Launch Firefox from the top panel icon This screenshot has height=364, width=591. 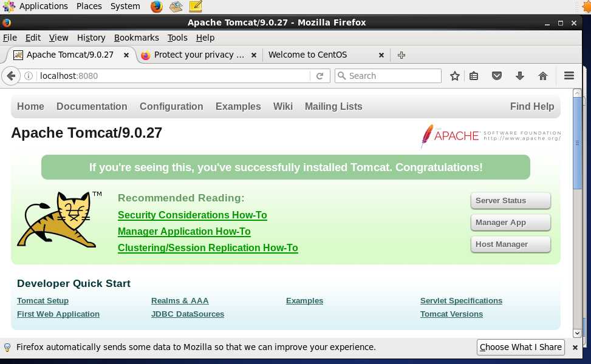pos(157,6)
